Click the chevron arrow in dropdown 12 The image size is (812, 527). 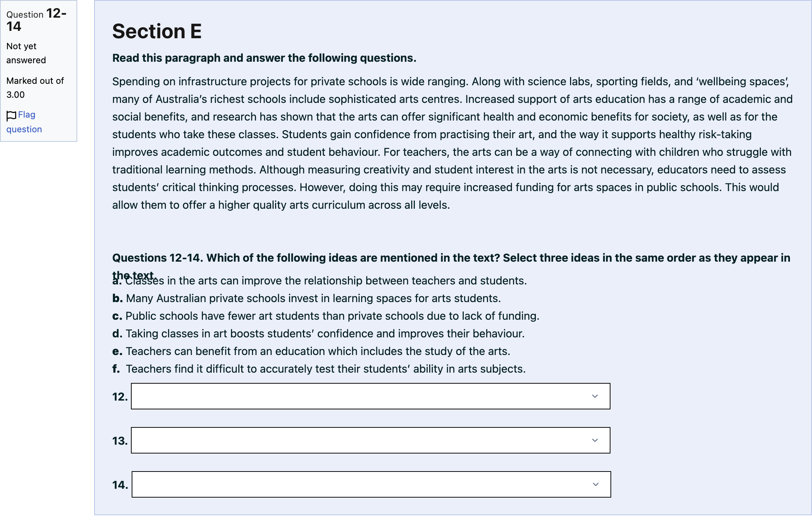(595, 396)
